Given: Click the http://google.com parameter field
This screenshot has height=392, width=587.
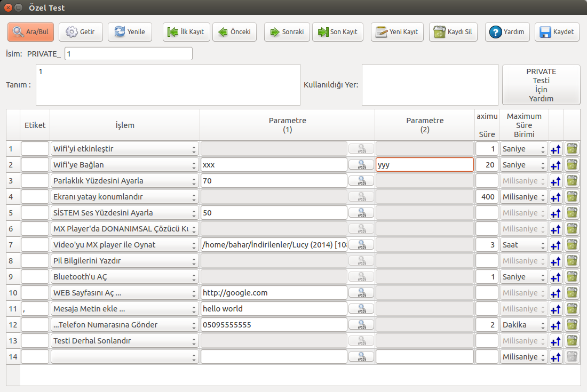Looking at the screenshot, I should click(274, 293).
